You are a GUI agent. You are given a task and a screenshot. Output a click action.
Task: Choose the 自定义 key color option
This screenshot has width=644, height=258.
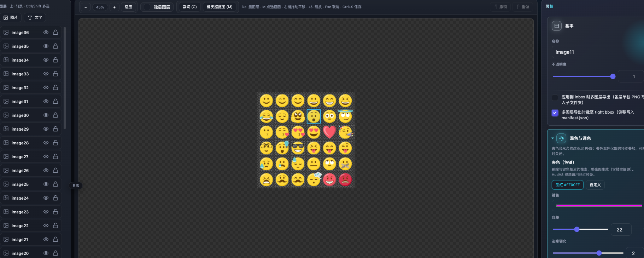click(595, 185)
